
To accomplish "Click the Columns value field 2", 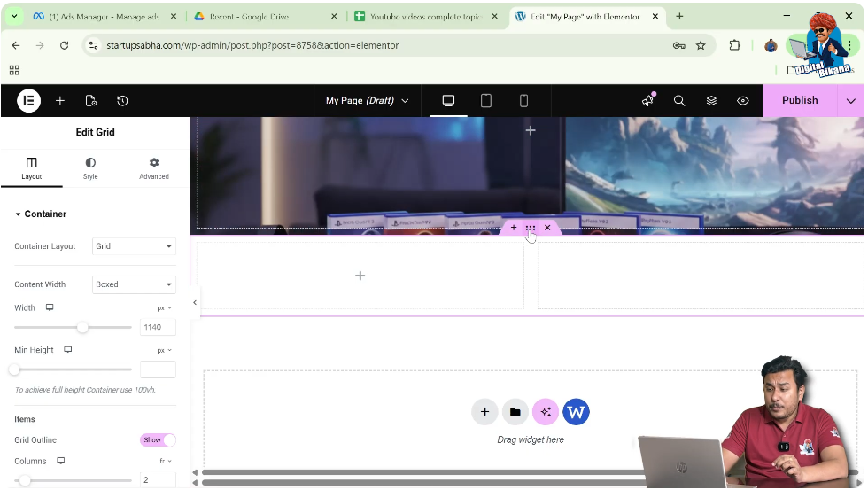I will pyautogui.click(x=158, y=480).
